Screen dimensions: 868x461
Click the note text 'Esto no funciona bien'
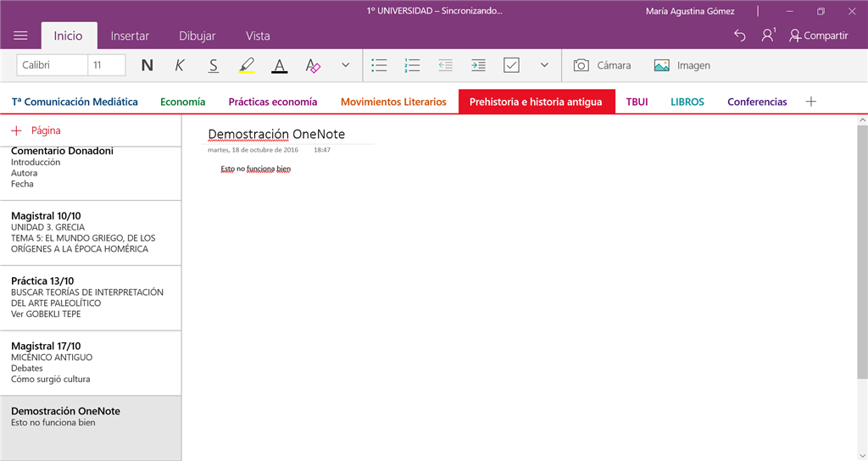[x=256, y=169]
